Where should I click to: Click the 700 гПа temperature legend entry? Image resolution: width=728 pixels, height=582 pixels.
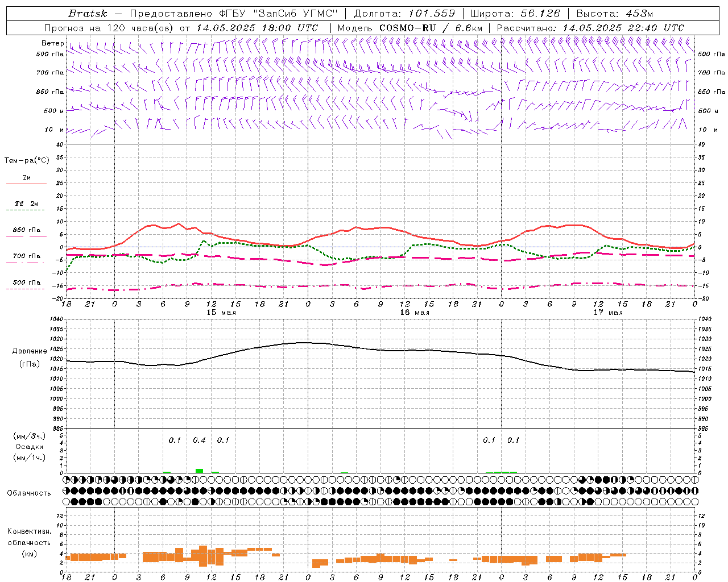pyautogui.click(x=26, y=256)
